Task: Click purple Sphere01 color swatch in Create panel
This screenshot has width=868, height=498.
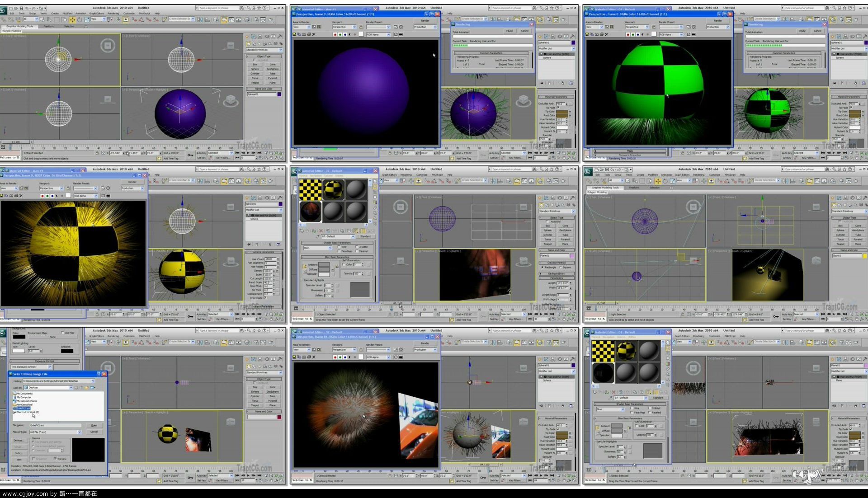Action: tap(279, 94)
